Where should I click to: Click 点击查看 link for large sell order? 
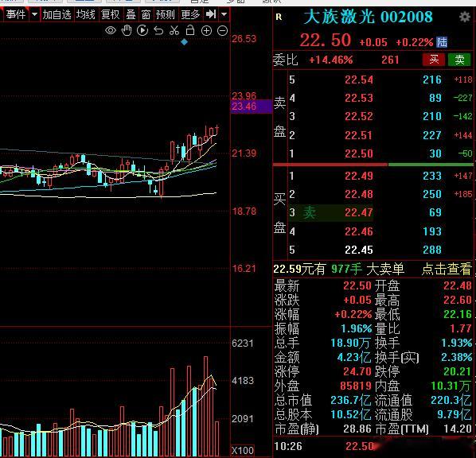pos(447,269)
